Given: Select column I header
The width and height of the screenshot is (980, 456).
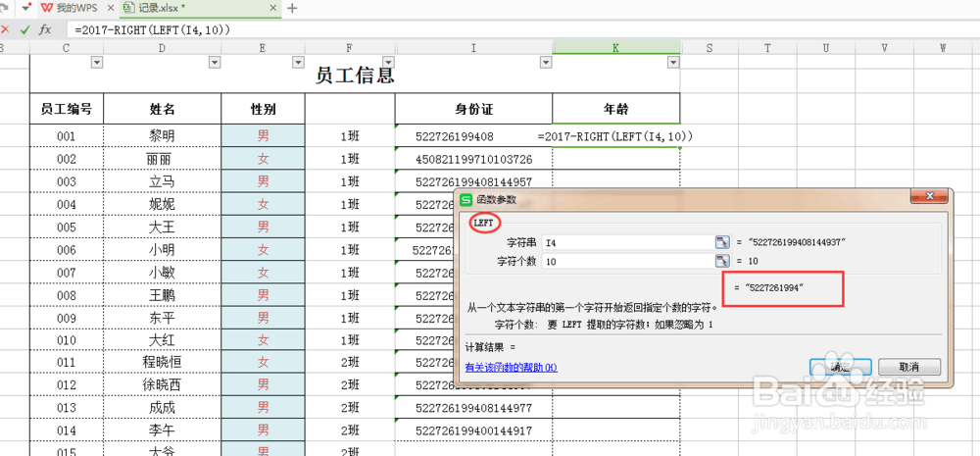Looking at the screenshot, I should [473, 47].
